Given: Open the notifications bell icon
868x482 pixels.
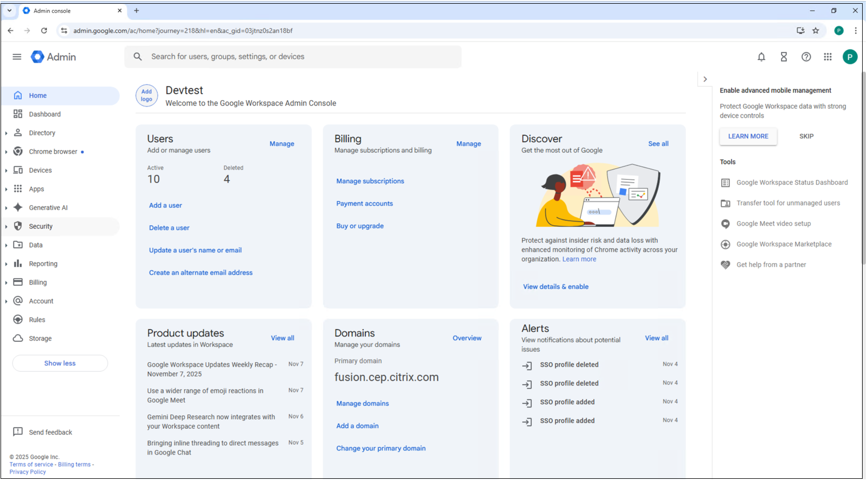Looking at the screenshot, I should pyautogui.click(x=761, y=57).
